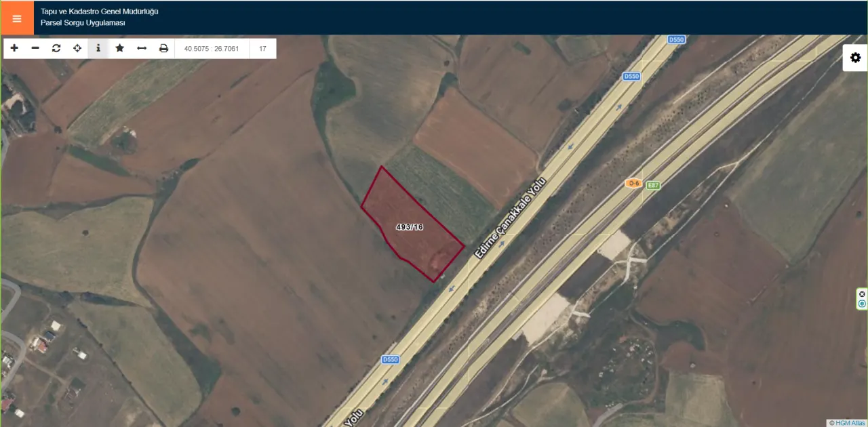Click the Parsel Sorgu Uygulaması title
This screenshot has height=427, width=868.
(83, 23)
